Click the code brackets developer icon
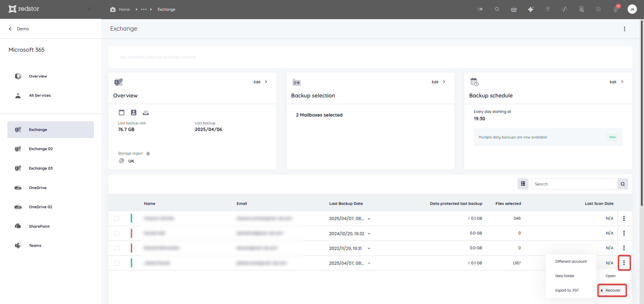644x304 pixels. click(565, 9)
